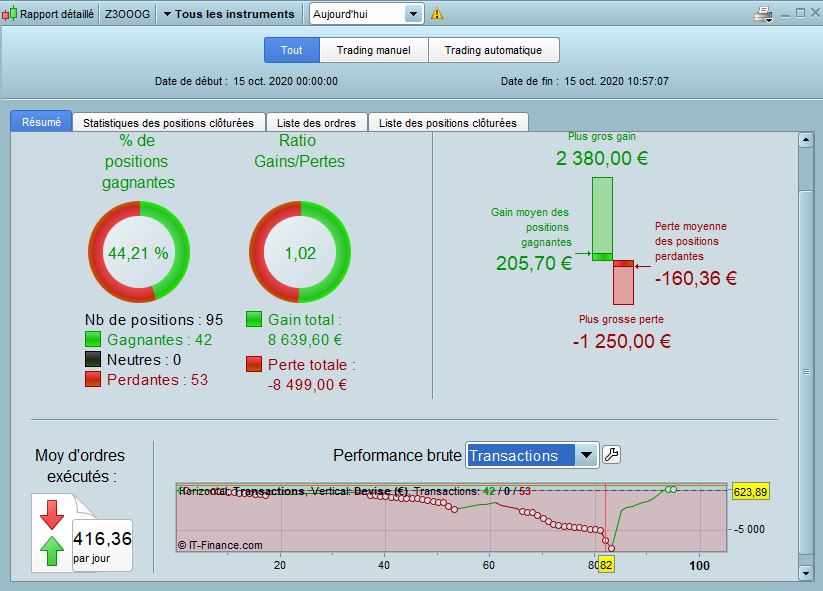Click the Z3OOOG account label
This screenshot has height=591, width=823.
[x=127, y=14]
